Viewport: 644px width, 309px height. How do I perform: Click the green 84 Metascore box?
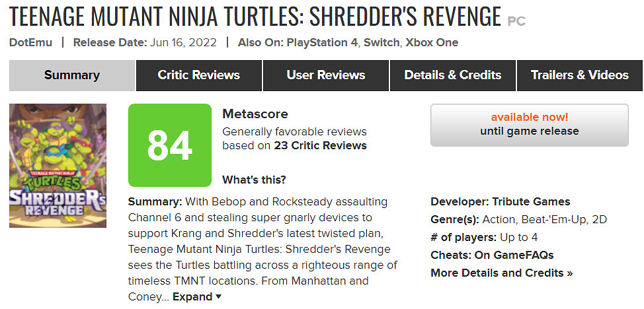(169, 145)
